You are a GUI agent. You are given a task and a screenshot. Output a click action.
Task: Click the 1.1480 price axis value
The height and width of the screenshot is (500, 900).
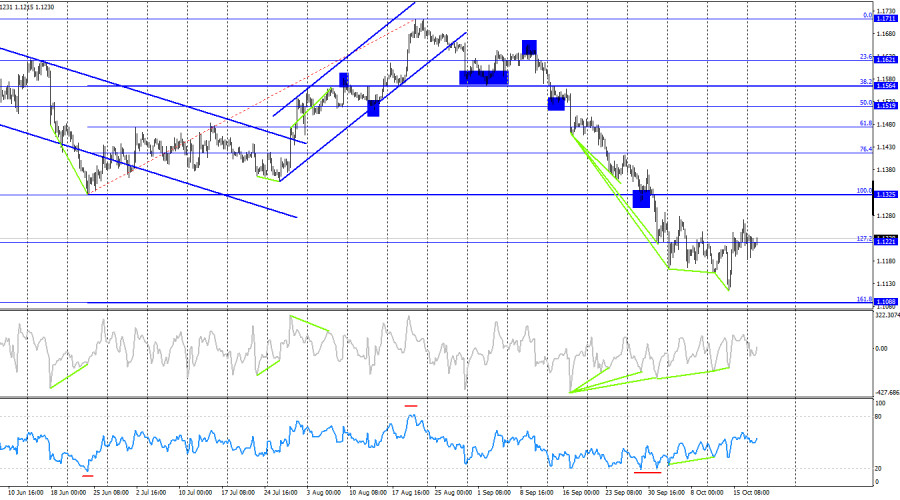(x=886, y=125)
